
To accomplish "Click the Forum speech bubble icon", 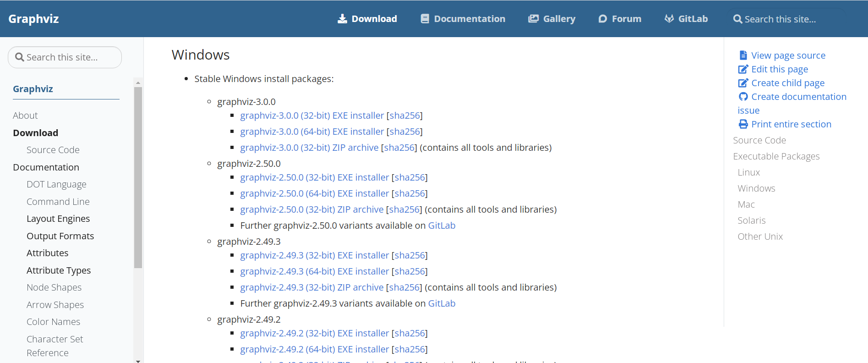I will [603, 19].
